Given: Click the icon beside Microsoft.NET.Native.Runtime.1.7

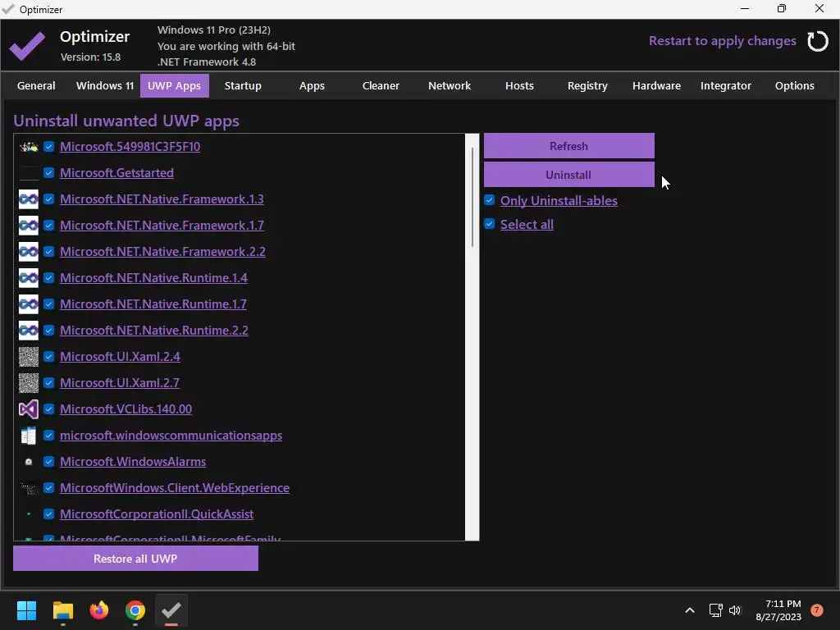Looking at the screenshot, I should point(29,304).
